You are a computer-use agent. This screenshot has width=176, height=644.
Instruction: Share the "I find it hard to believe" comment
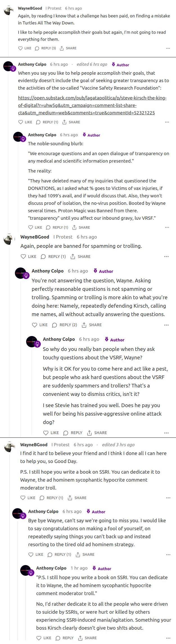click(77, 498)
